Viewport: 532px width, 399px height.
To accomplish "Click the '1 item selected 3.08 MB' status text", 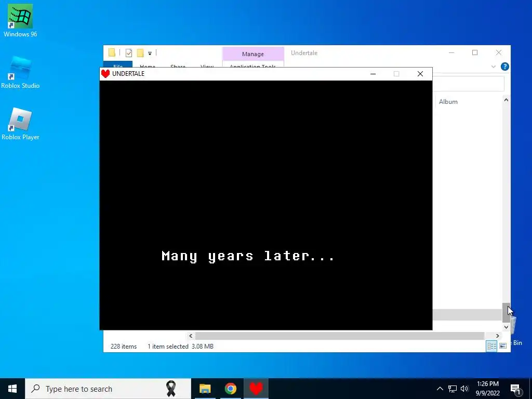I will (x=180, y=347).
